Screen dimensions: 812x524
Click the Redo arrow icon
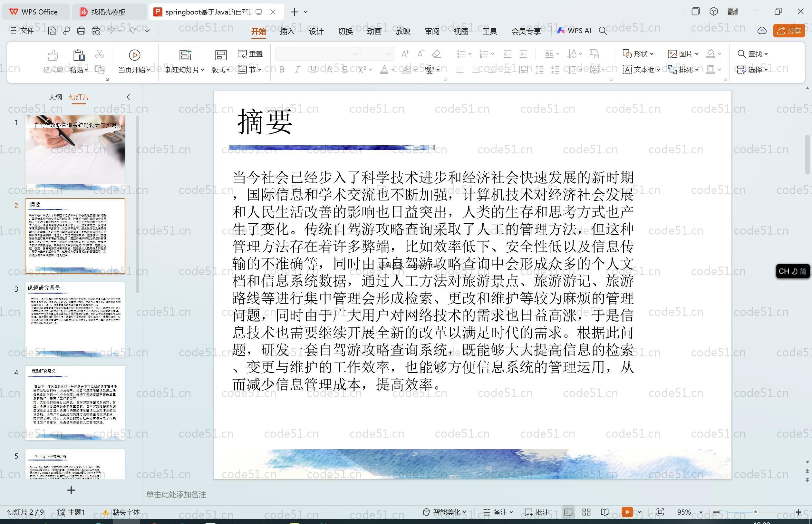[x=133, y=31]
